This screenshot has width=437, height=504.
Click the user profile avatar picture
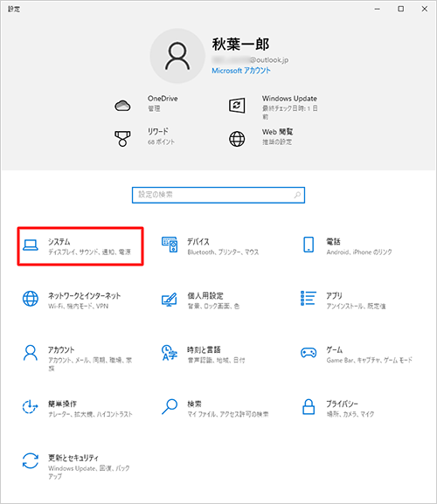click(x=177, y=56)
